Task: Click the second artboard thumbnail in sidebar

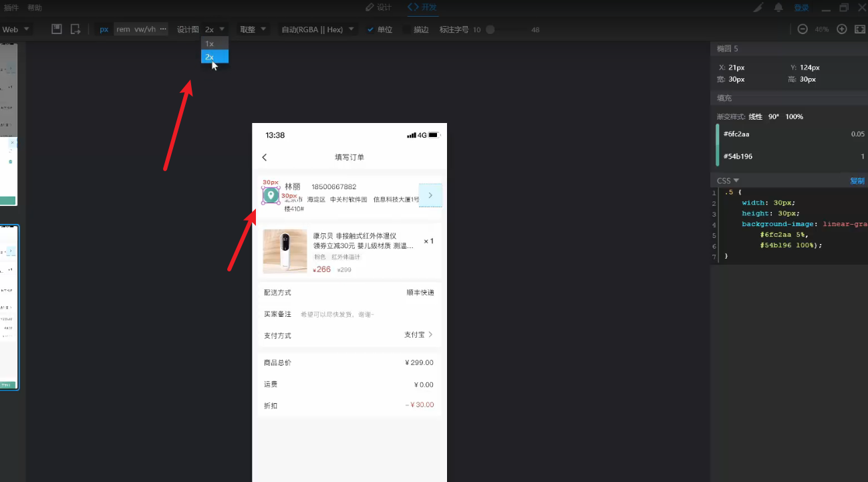Action: 9,308
